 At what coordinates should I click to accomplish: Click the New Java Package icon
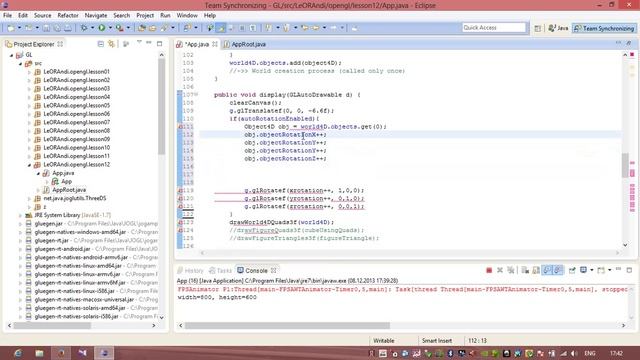pyautogui.click(x=142, y=28)
